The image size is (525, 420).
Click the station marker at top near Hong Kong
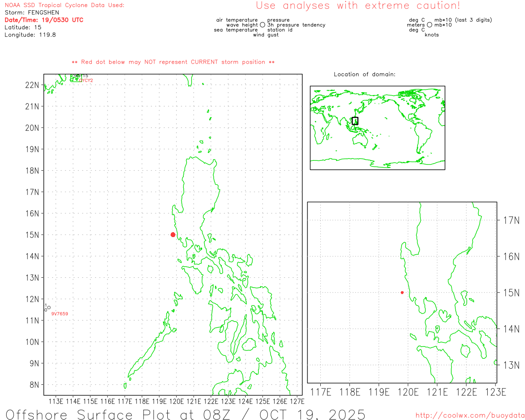click(x=77, y=75)
